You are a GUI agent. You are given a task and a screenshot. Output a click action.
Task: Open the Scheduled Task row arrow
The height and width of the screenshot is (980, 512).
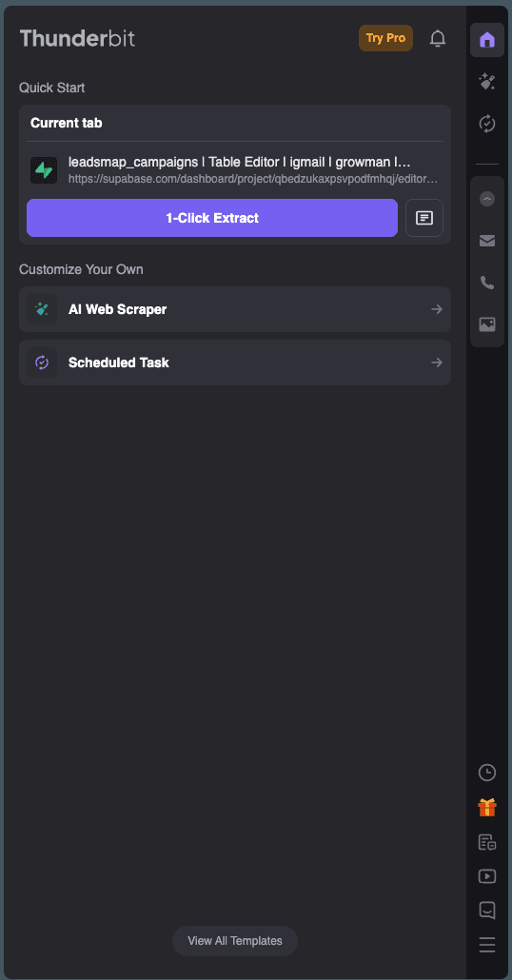437,363
